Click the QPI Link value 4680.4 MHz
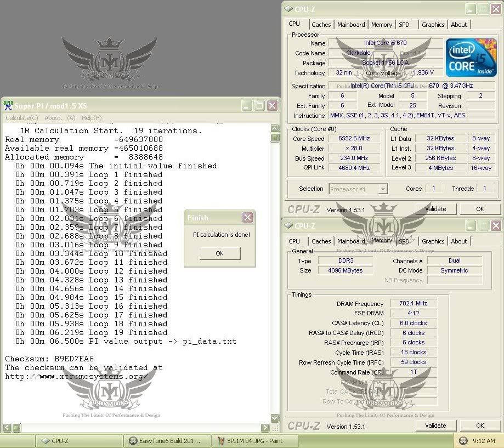Screen dimensions: 504x448 coord(354,168)
